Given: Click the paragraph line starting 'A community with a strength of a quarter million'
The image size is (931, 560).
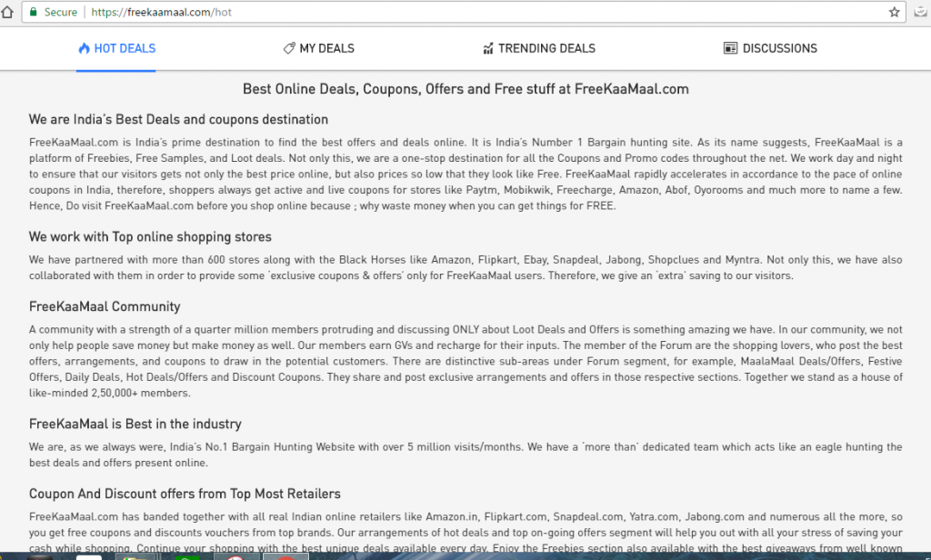Looking at the screenshot, I should (465, 330).
